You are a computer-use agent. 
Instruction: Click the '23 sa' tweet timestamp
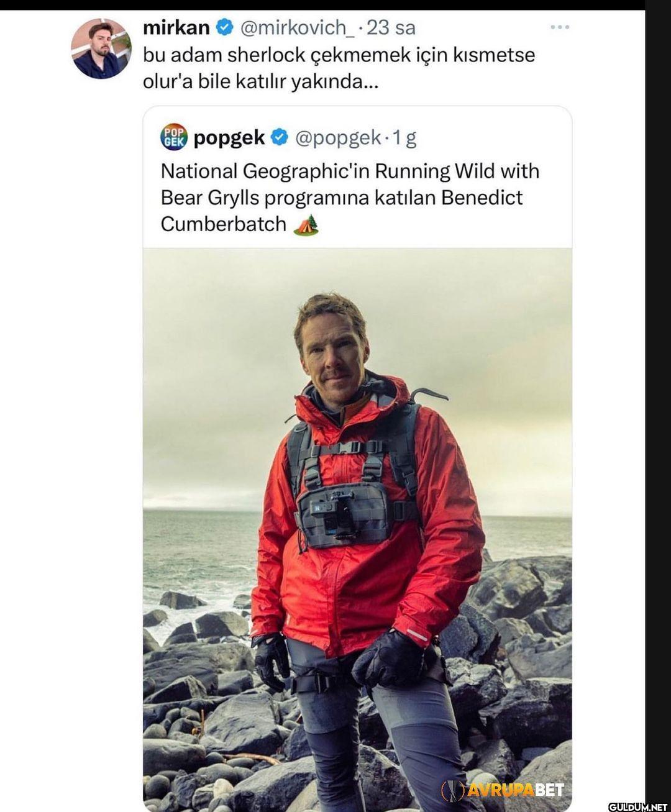(x=391, y=27)
